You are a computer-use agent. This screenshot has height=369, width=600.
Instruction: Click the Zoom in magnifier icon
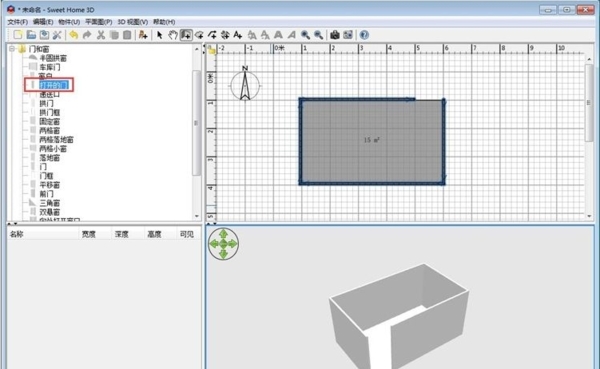(305, 35)
